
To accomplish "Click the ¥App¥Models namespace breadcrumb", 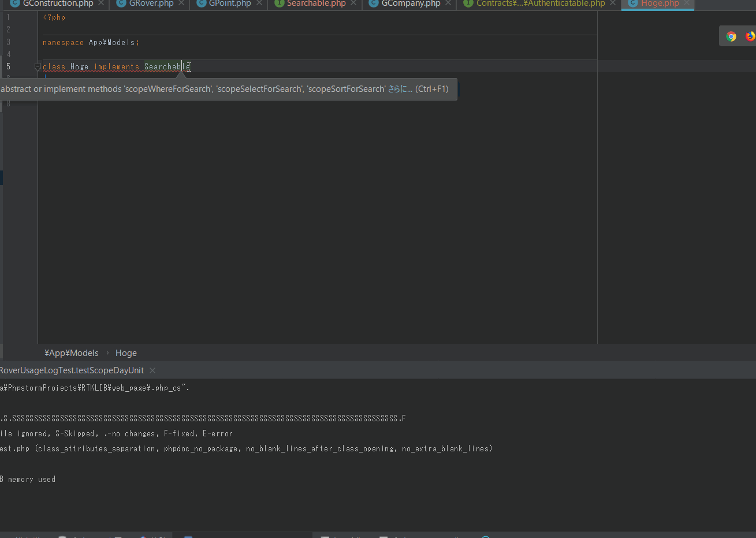I will point(72,353).
